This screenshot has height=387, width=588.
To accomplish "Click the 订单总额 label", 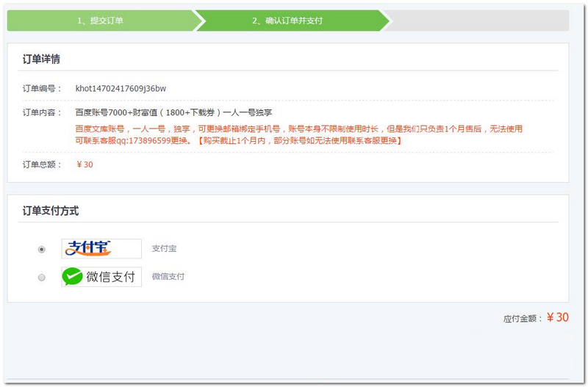I will coord(42,164).
